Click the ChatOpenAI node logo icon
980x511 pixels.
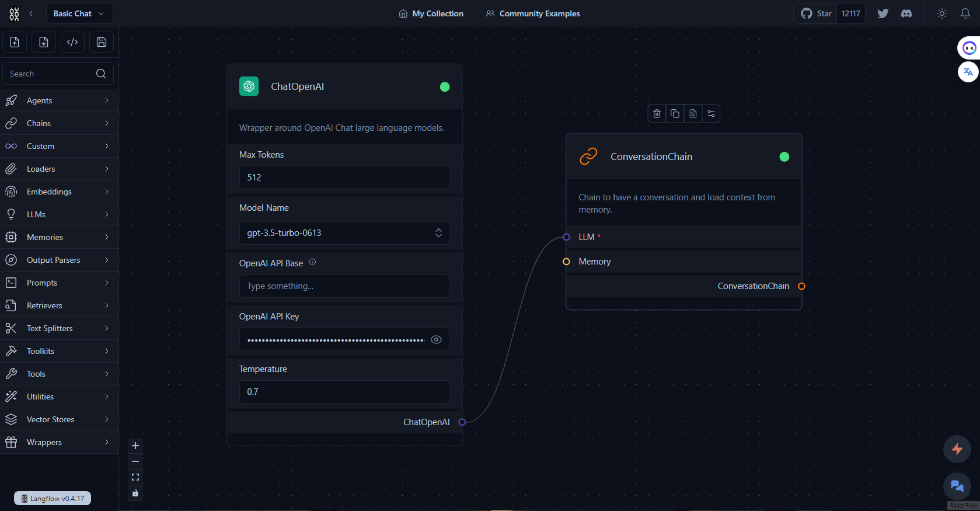249,86
